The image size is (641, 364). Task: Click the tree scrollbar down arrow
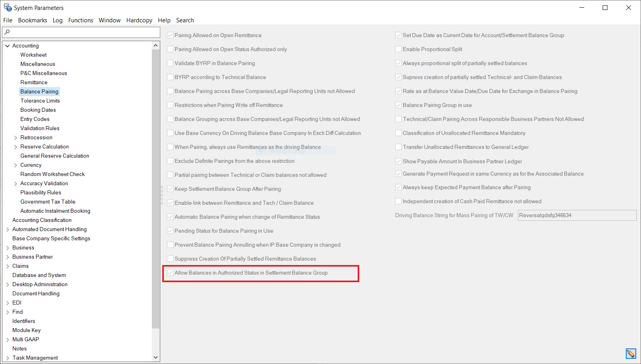[155, 358]
